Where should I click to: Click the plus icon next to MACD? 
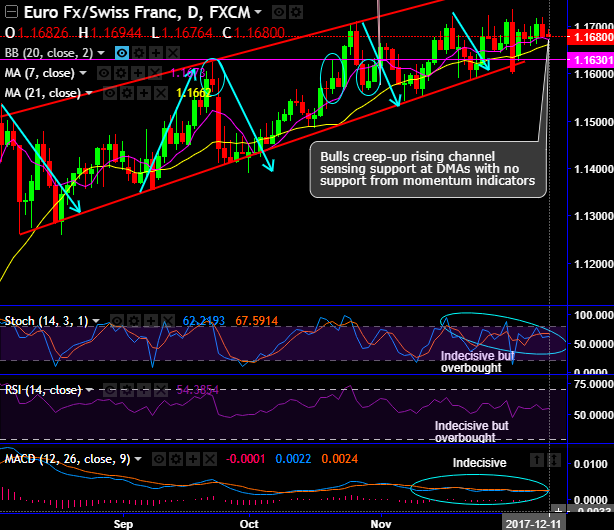pyautogui.click(x=193, y=459)
